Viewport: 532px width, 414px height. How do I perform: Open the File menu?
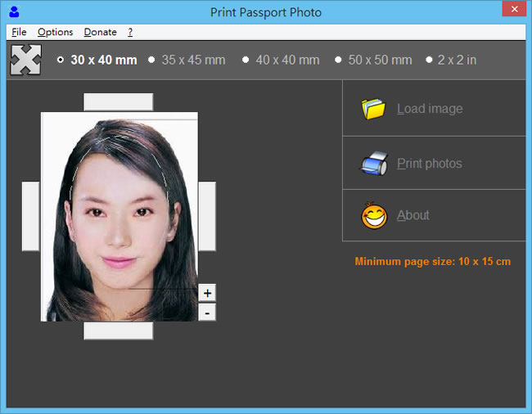[19, 32]
